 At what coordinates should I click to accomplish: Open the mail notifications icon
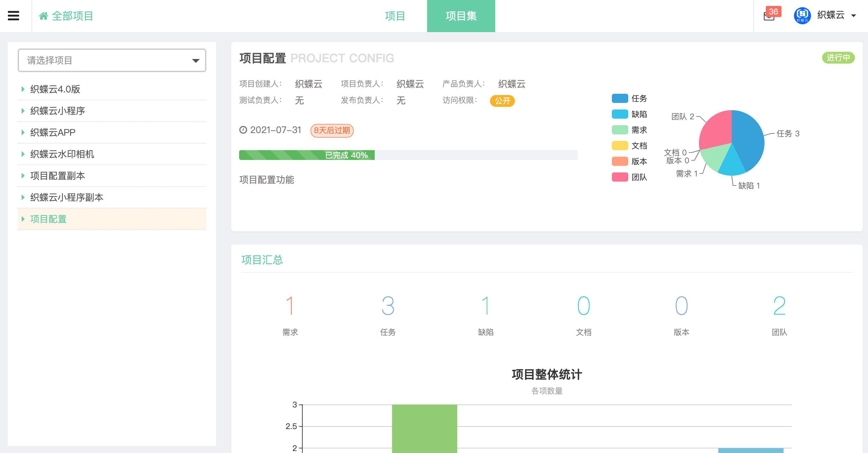pyautogui.click(x=769, y=16)
